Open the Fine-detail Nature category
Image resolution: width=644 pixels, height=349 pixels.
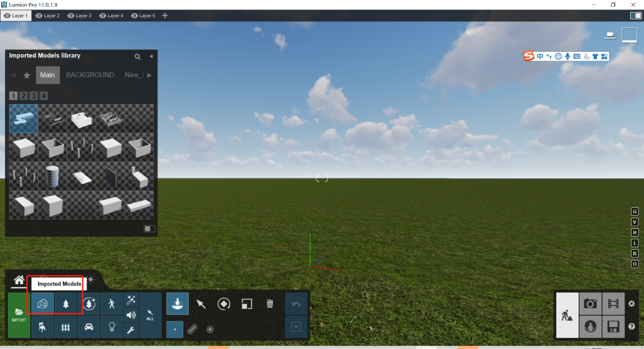[x=89, y=304]
